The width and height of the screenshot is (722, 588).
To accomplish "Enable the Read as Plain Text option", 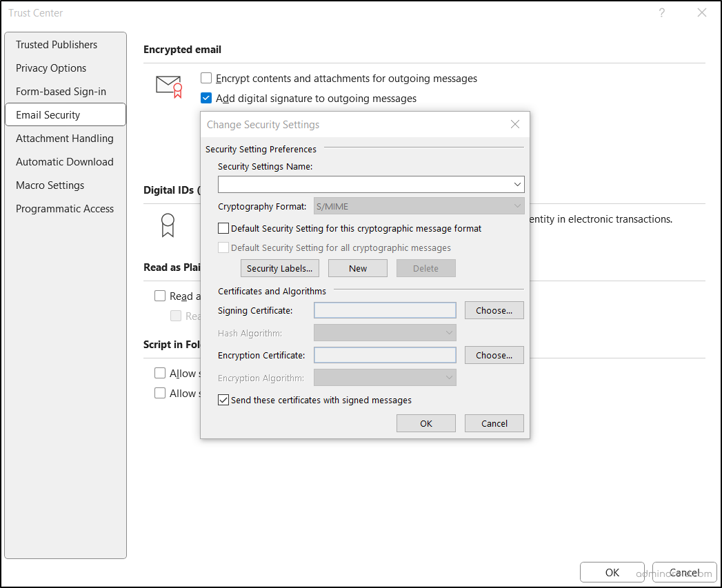I will (160, 295).
